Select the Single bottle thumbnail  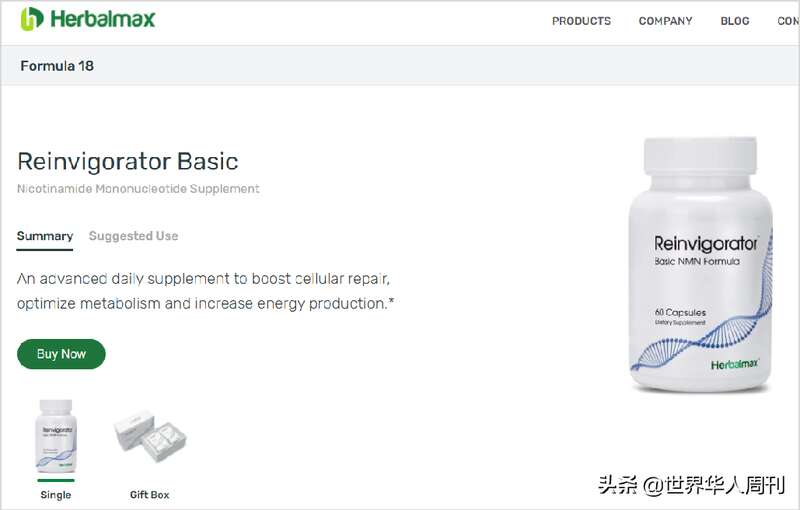[56, 436]
